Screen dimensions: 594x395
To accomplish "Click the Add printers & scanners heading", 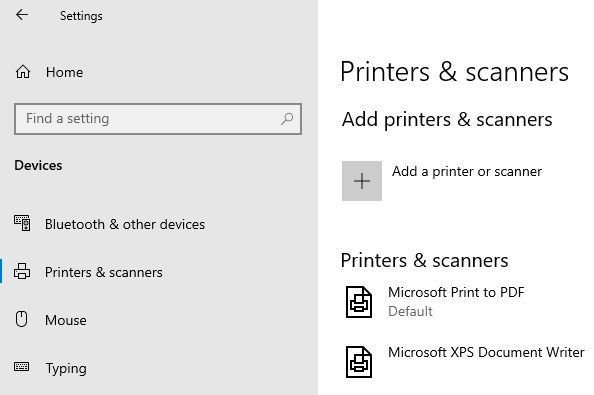I will click(447, 120).
